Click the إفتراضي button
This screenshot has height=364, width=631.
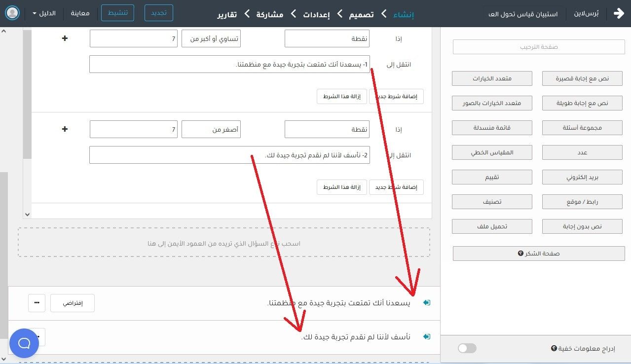click(73, 303)
